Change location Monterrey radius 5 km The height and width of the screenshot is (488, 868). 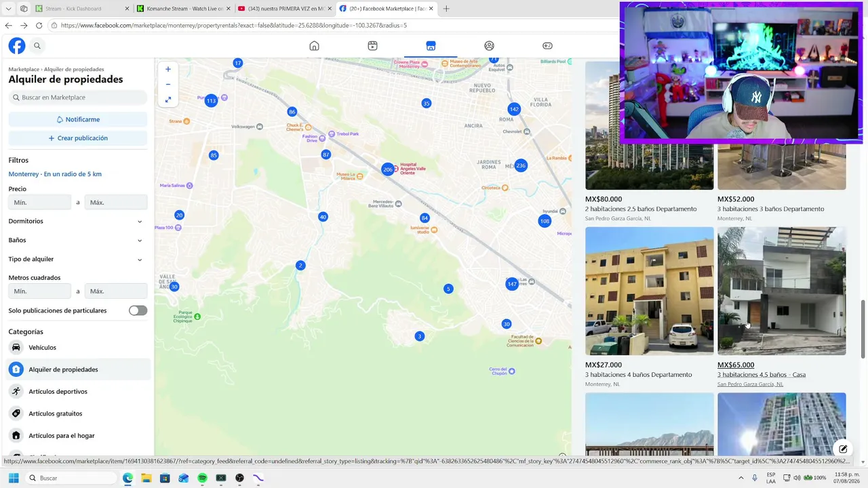pos(55,174)
